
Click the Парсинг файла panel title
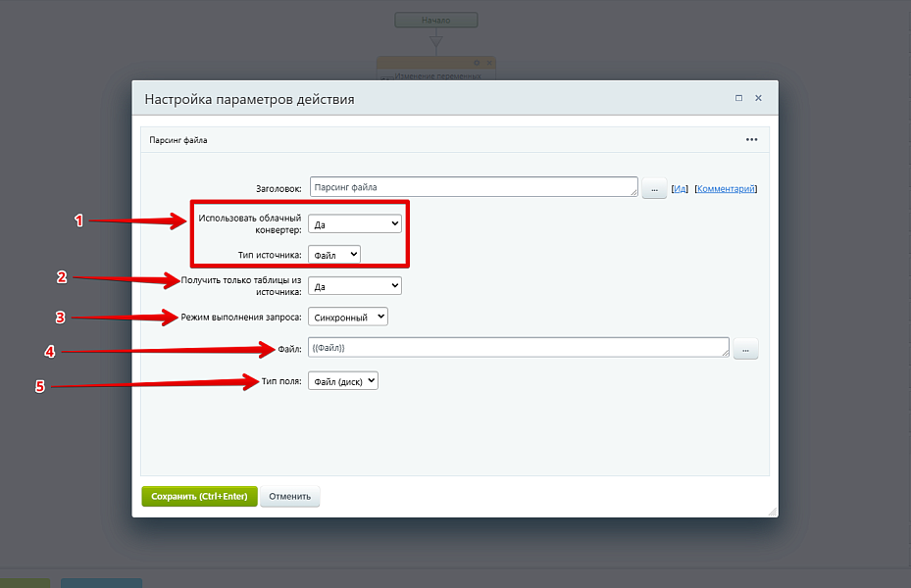coord(177,140)
